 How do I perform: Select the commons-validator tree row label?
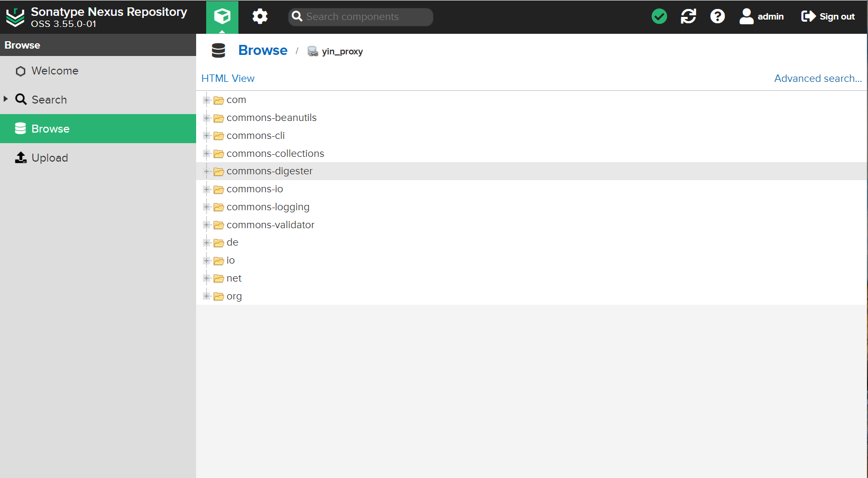point(271,225)
